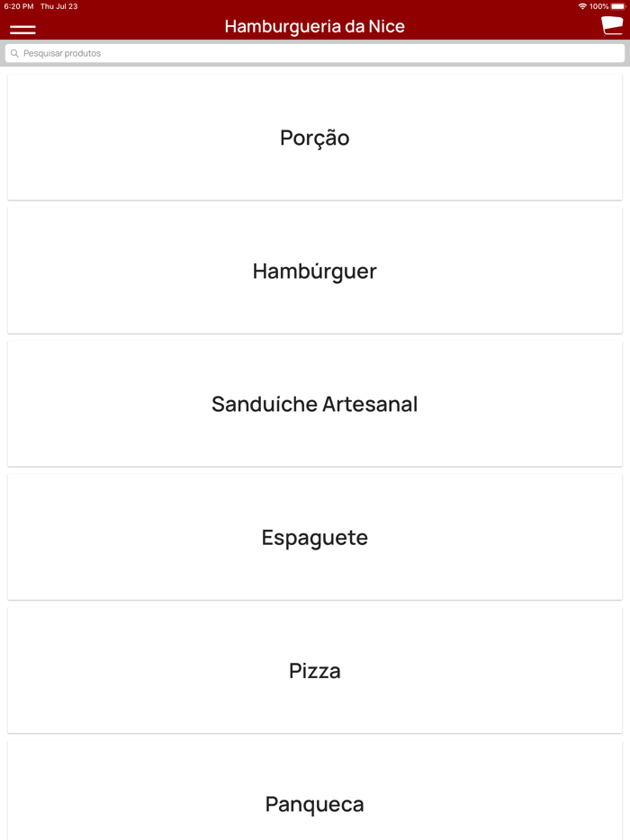Tap the top edge of Panqueca card
The height and width of the screenshot is (840, 630).
(315, 746)
